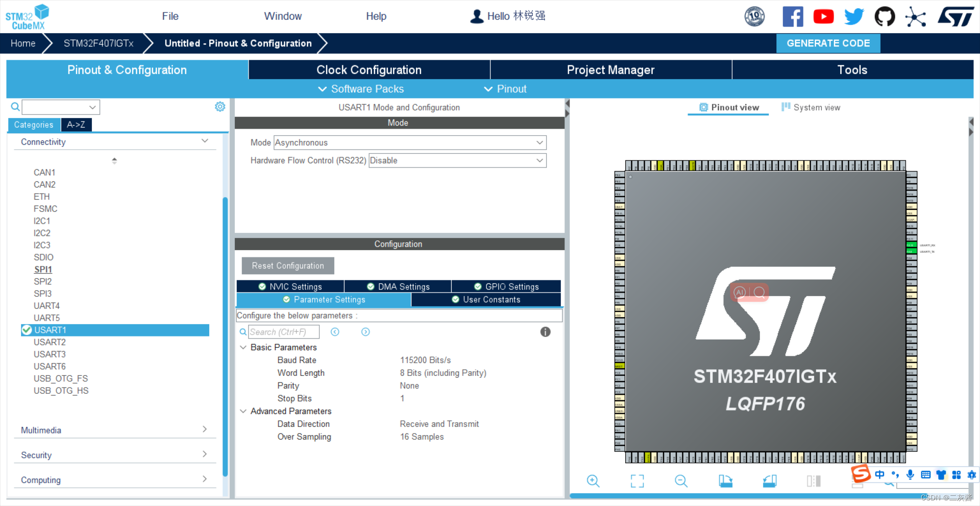This screenshot has height=506, width=980.
Task: Click the parameter search magnifier icon
Action: (x=243, y=332)
